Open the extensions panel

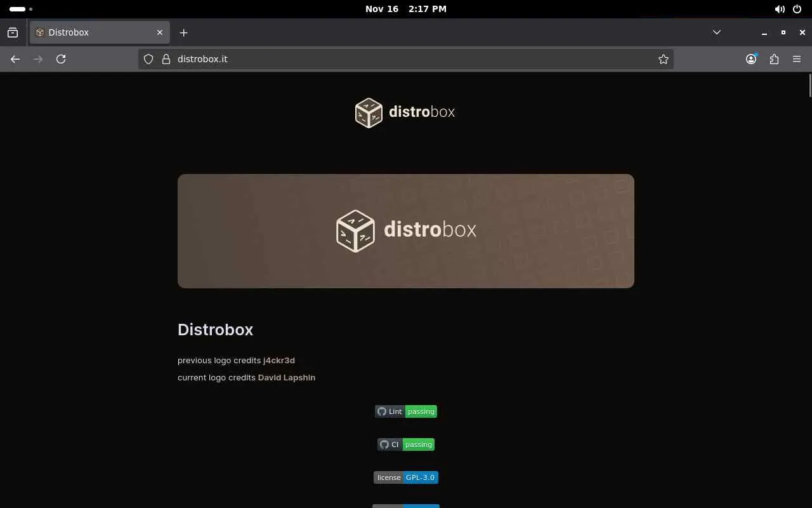click(774, 59)
